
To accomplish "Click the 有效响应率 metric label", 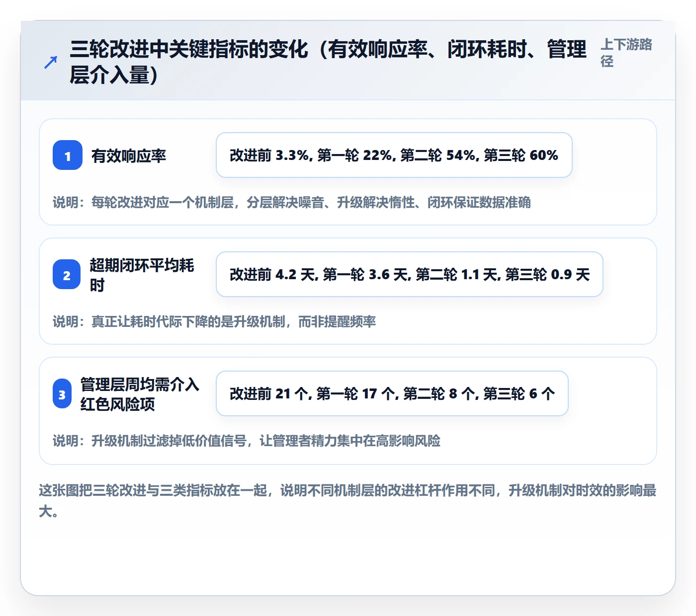I will [x=128, y=156].
